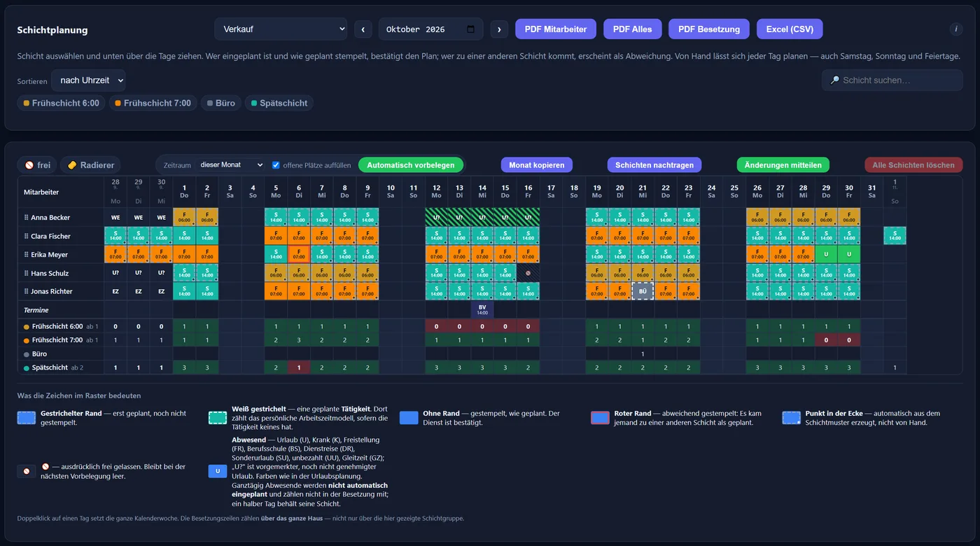Go to the previous month with the left chevron
The image size is (980, 546).
click(x=363, y=29)
